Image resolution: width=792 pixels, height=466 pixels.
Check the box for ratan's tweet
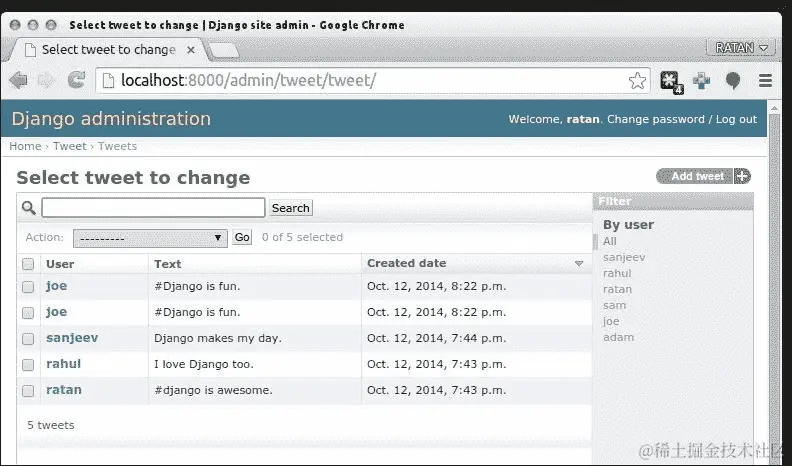(x=28, y=391)
